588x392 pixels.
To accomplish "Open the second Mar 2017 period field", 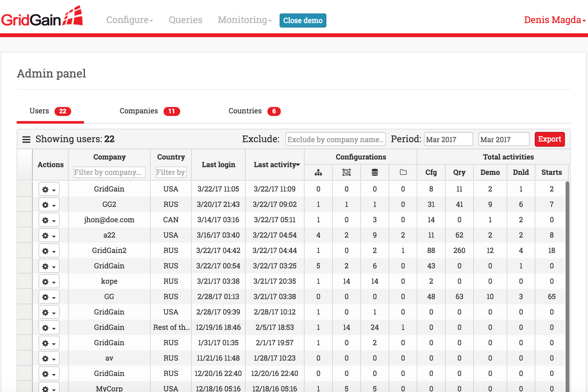I will coord(504,139).
